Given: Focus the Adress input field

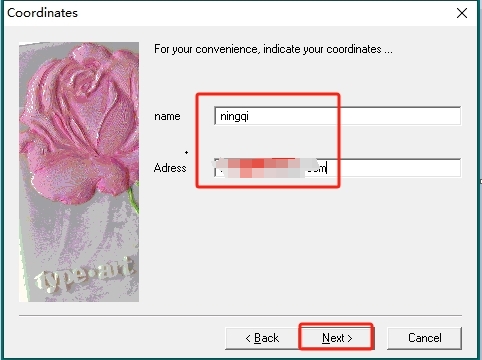Looking at the screenshot, I should tap(337, 168).
